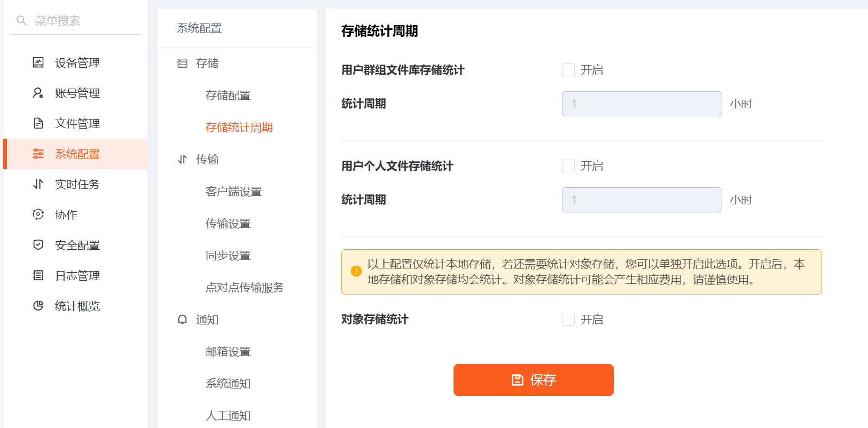
Task: Click the account management user icon
Action: pos(38,93)
